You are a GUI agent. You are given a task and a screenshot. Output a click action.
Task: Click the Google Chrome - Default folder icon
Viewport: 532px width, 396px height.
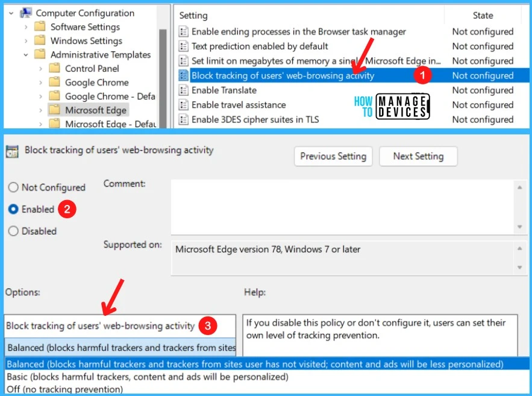(x=54, y=96)
